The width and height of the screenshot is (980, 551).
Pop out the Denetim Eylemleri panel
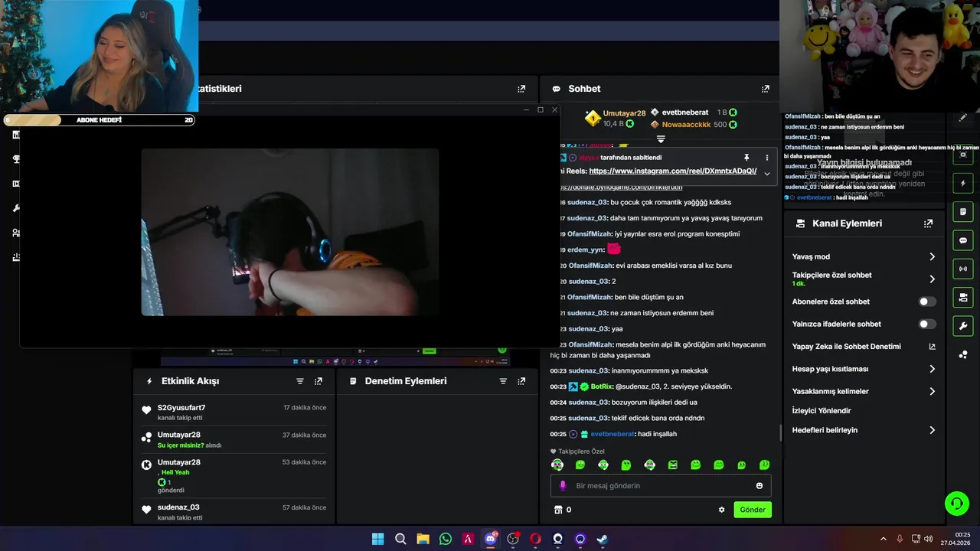pyautogui.click(x=521, y=381)
